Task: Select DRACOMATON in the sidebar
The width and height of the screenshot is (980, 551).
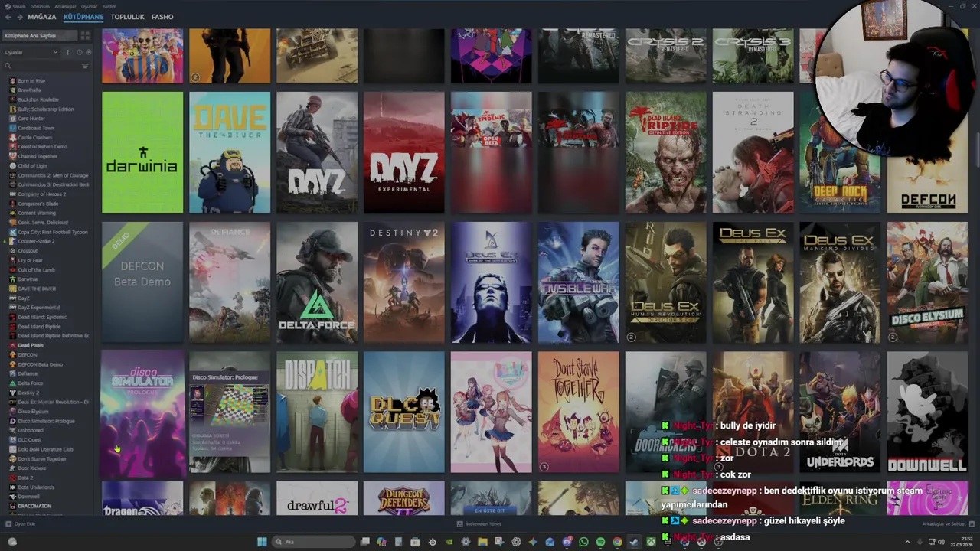Action: point(34,506)
